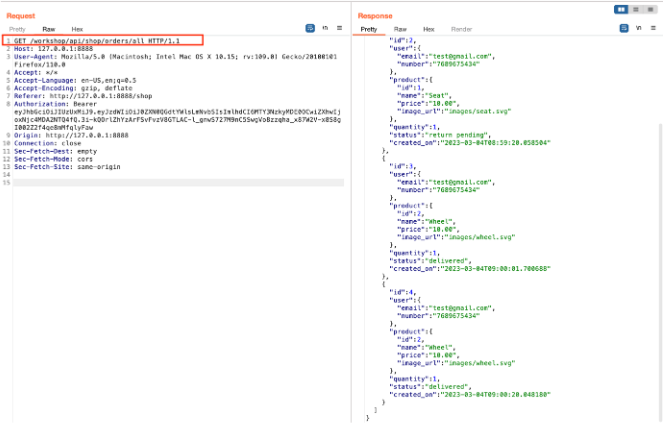Image resolution: width=663 pixels, height=423 pixels.
Task: Click the Sec-Fetch-Site: same-origin header
Action: click(x=67, y=167)
